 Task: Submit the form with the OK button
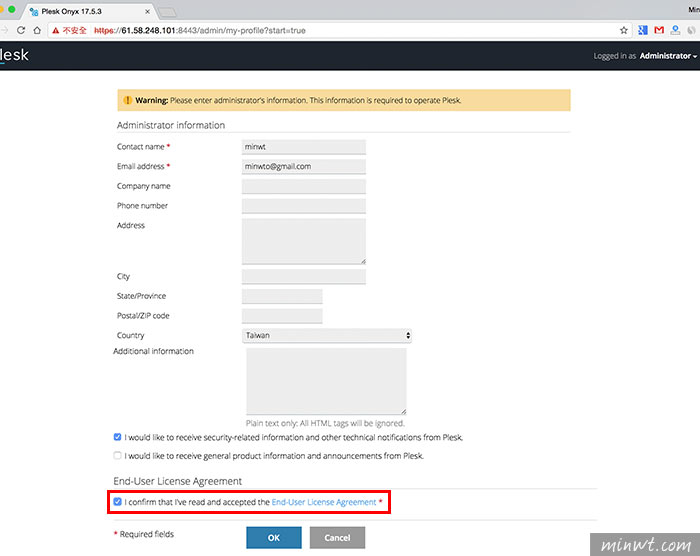[x=274, y=538]
